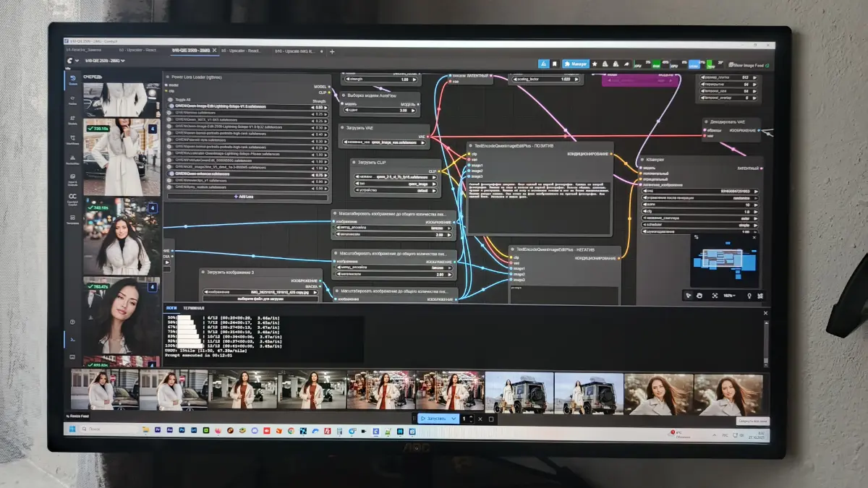Open File Explorer from the taskbar
868x488 pixels.
pyautogui.click(x=147, y=430)
